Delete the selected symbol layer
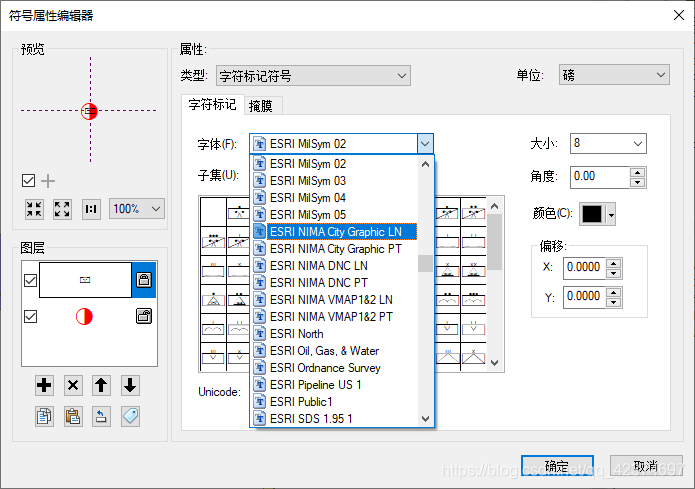Image resolution: width=695 pixels, height=489 pixels. click(x=73, y=385)
